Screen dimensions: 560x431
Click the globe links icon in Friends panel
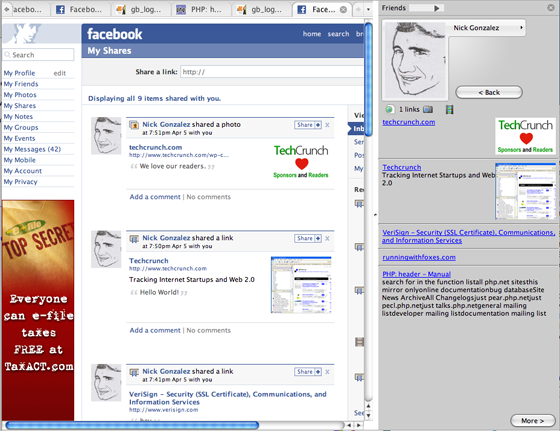(x=390, y=109)
